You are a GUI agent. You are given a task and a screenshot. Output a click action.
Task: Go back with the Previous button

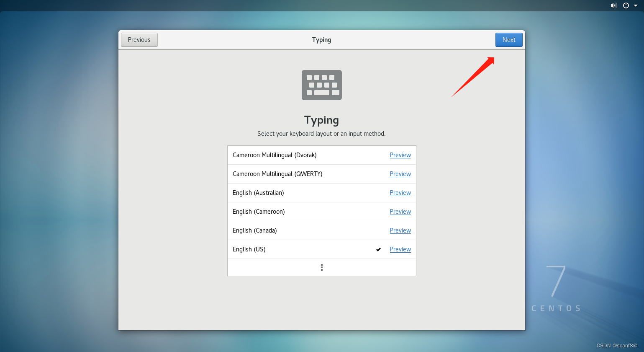139,40
